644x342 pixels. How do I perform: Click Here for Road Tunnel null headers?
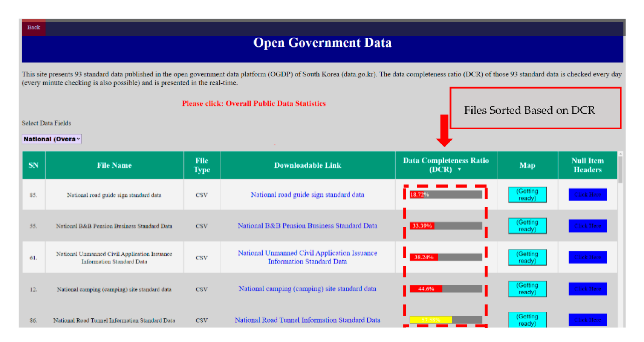click(587, 320)
